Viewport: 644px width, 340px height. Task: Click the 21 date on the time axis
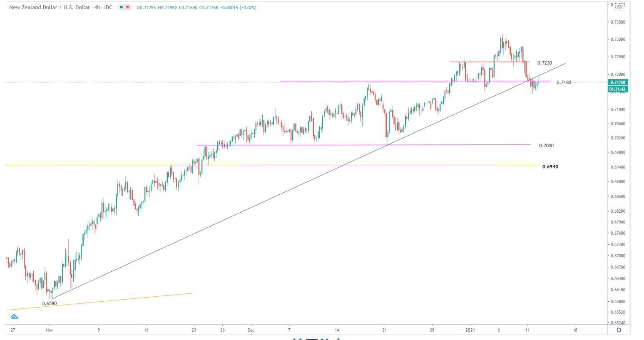pos(385,330)
